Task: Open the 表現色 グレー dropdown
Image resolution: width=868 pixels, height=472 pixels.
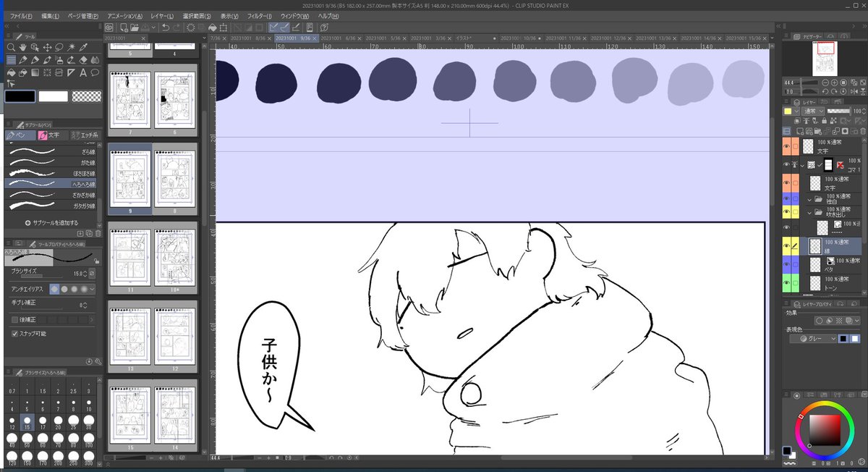Action: [813, 338]
